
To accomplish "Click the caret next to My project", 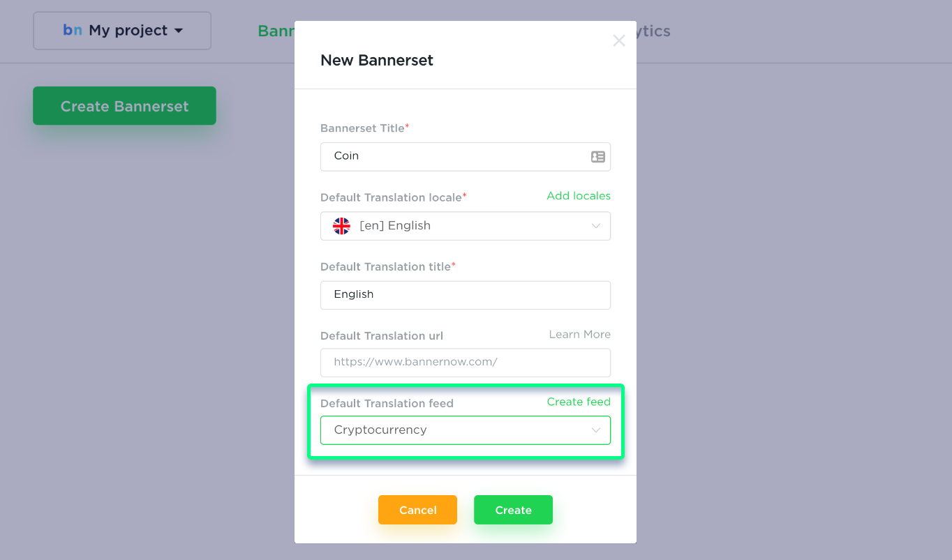I will [178, 31].
